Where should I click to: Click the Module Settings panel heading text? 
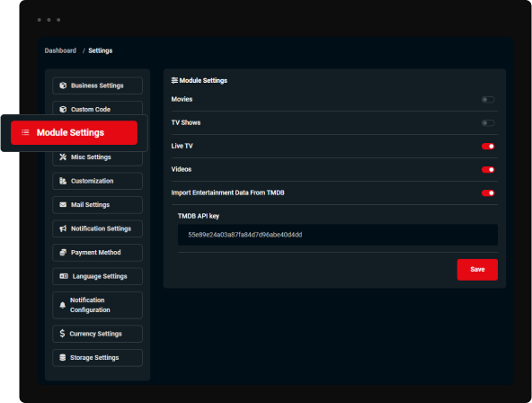pos(203,80)
